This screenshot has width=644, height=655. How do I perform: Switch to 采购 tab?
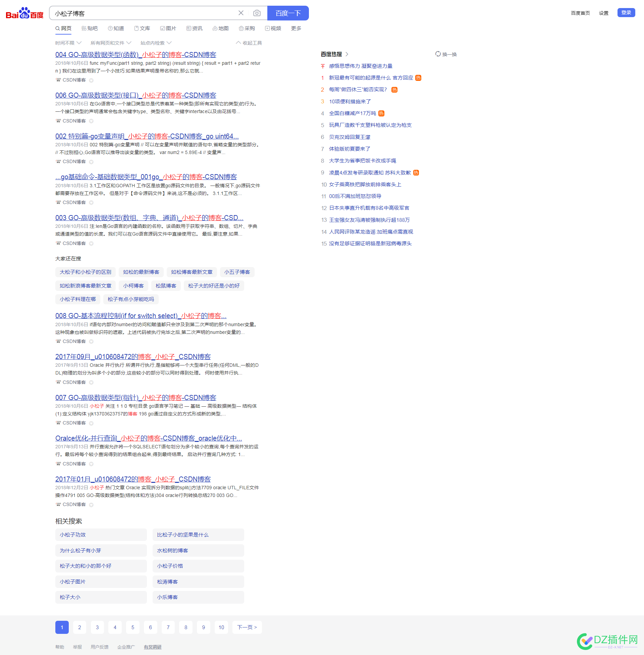click(x=247, y=29)
